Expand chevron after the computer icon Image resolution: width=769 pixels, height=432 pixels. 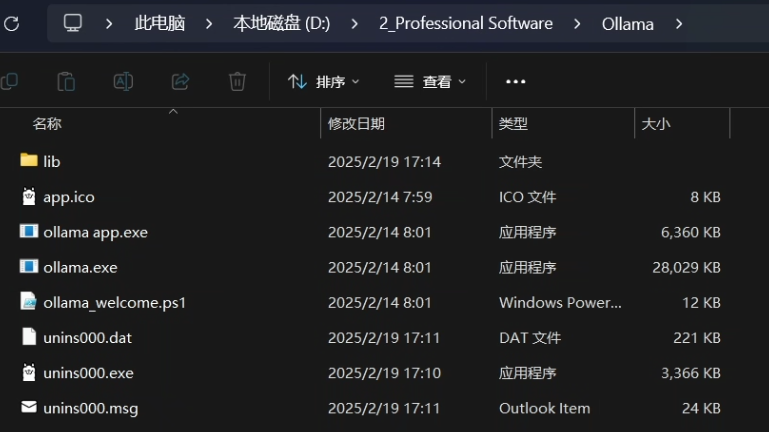pyautogui.click(x=109, y=24)
